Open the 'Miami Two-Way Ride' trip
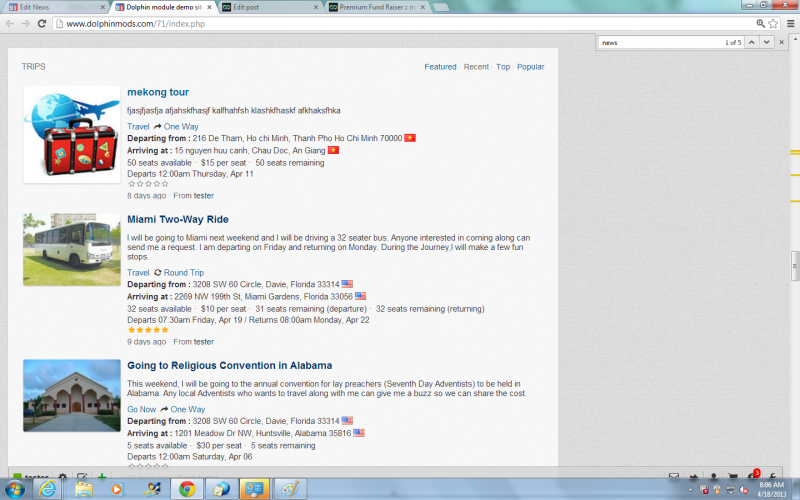800x500 pixels. pyautogui.click(x=178, y=219)
